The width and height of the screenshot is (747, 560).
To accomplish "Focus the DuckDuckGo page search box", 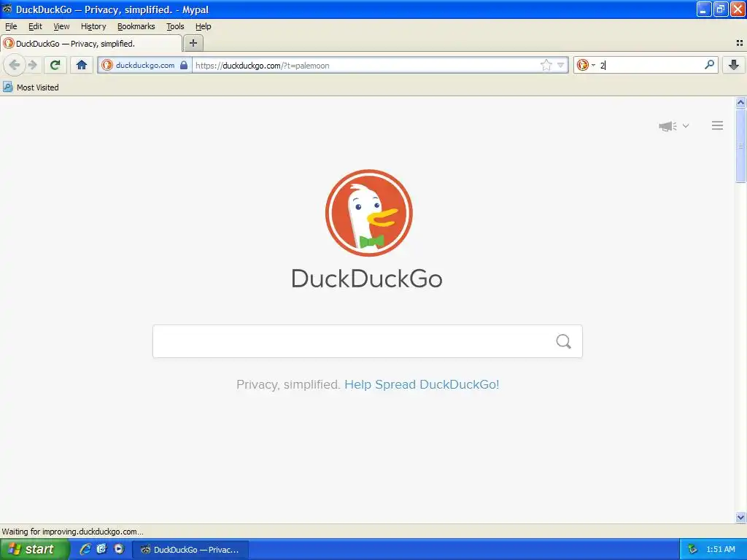I will pyautogui.click(x=354, y=341).
